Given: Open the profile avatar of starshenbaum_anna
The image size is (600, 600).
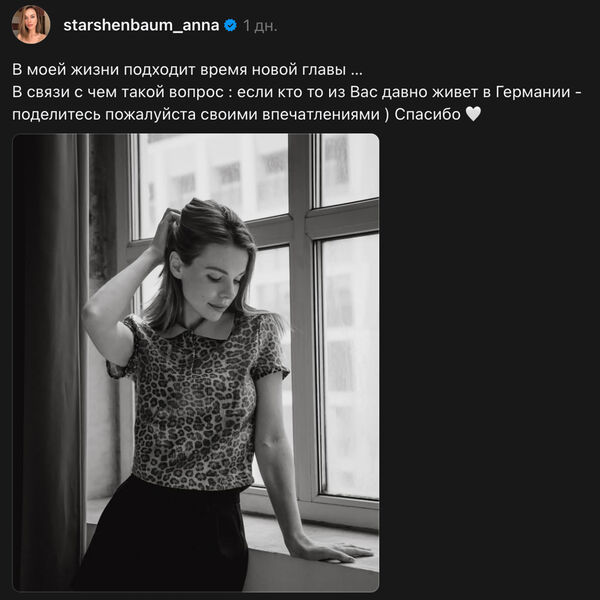Looking at the screenshot, I should coord(31,25).
